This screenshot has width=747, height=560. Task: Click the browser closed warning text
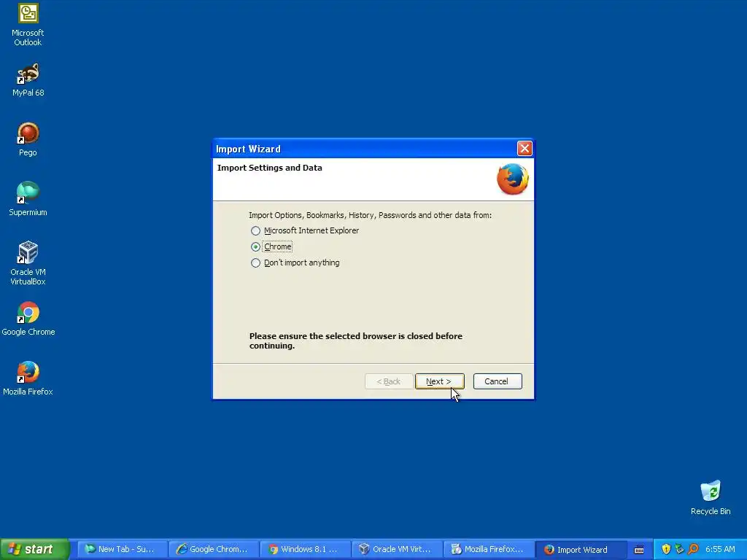pos(356,341)
